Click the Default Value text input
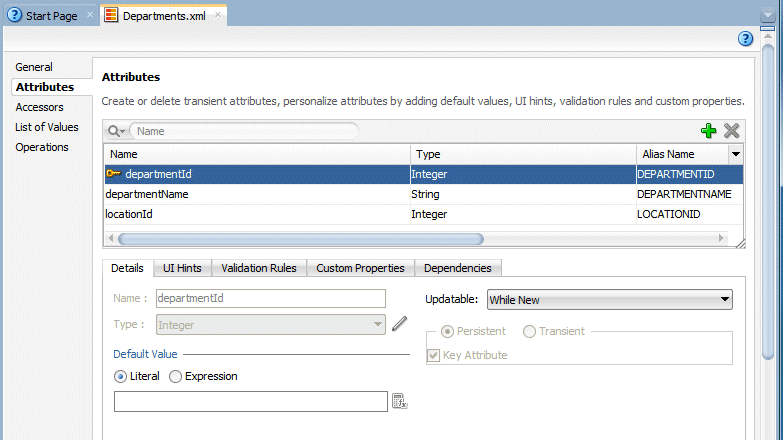The height and width of the screenshot is (440, 783). (251, 402)
